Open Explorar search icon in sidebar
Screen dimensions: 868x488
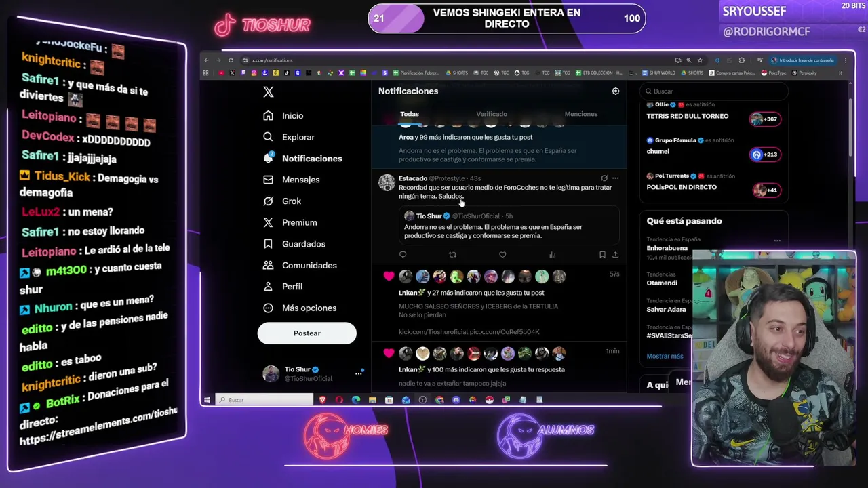pyautogui.click(x=269, y=137)
